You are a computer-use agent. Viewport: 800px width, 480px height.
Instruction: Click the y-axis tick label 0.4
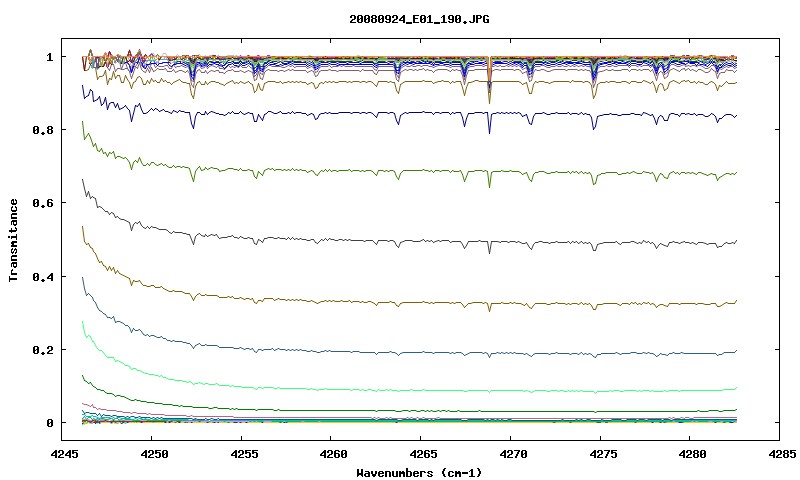[x=43, y=276]
